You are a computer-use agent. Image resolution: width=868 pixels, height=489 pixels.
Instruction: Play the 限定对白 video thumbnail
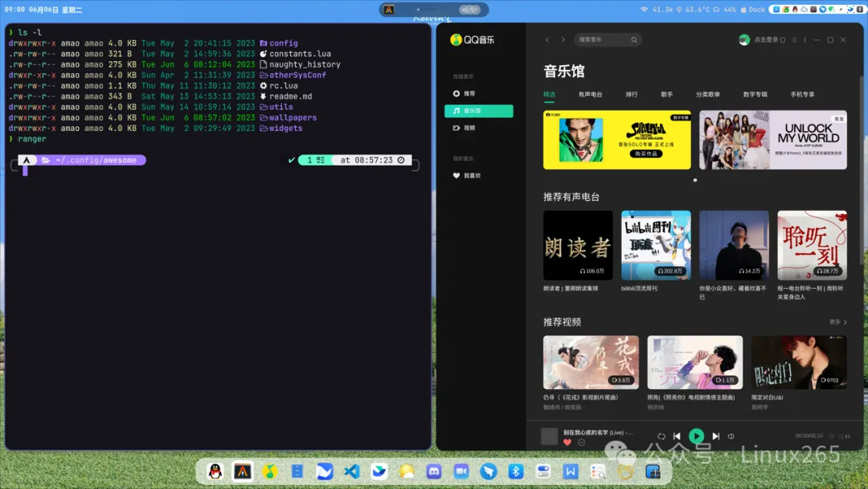[799, 362]
